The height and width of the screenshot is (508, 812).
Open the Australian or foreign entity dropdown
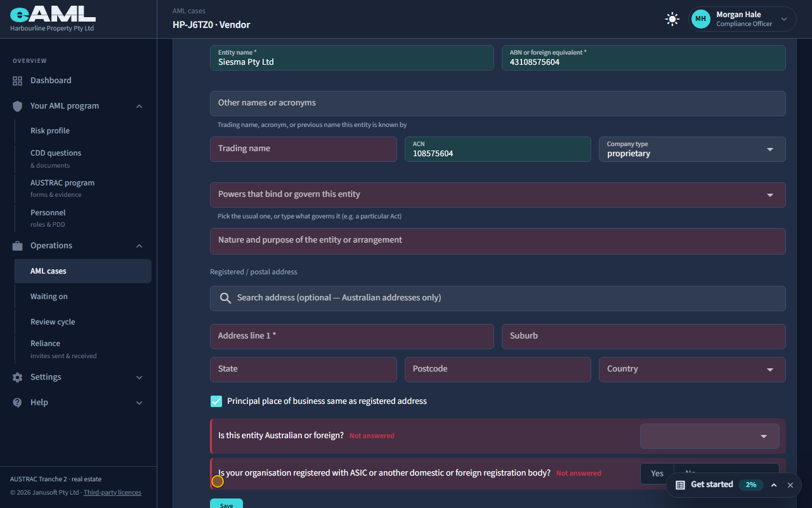[x=710, y=436]
